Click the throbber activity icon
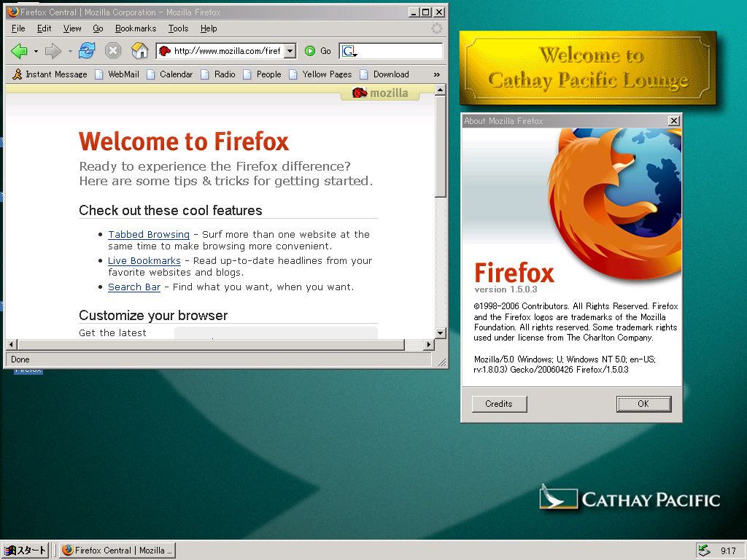The image size is (747, 560). (x=436, y=28)
